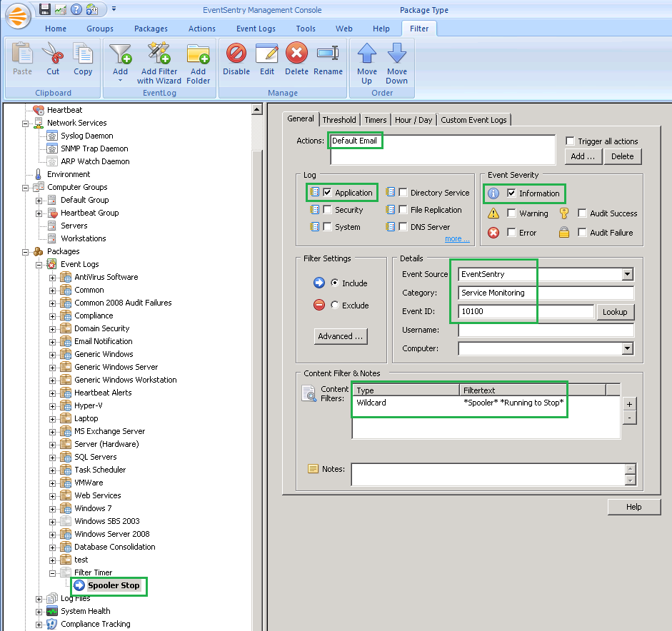Save configuration using floppy disk icon
This screenshot has height=631, width=672.
point(44,9)
